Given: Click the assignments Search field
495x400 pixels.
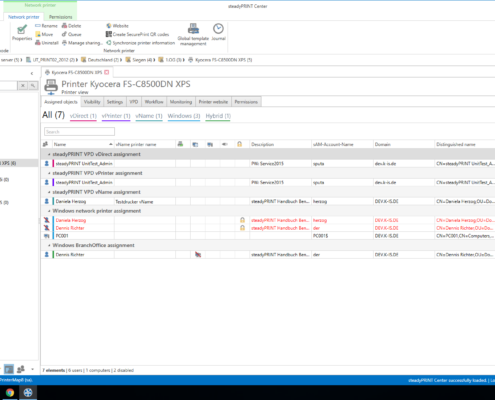Looking at the screenshot, I should (x=79, y=132).
